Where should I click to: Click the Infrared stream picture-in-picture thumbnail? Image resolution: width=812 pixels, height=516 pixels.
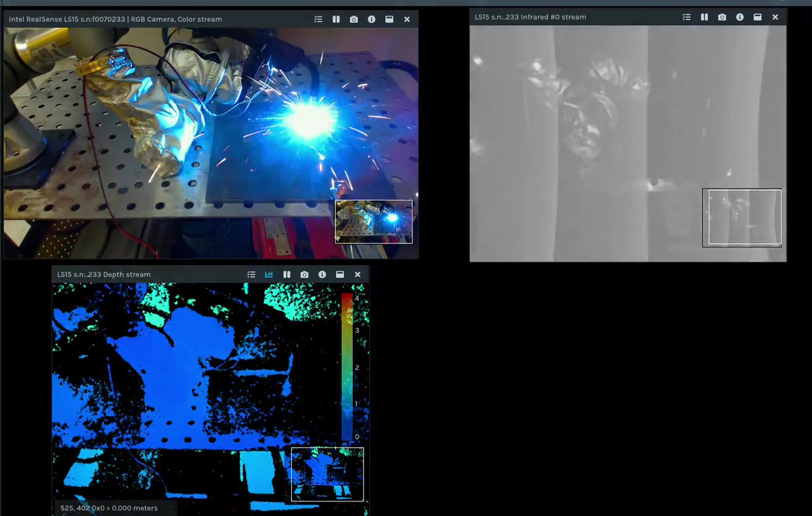tap(742, 217)
